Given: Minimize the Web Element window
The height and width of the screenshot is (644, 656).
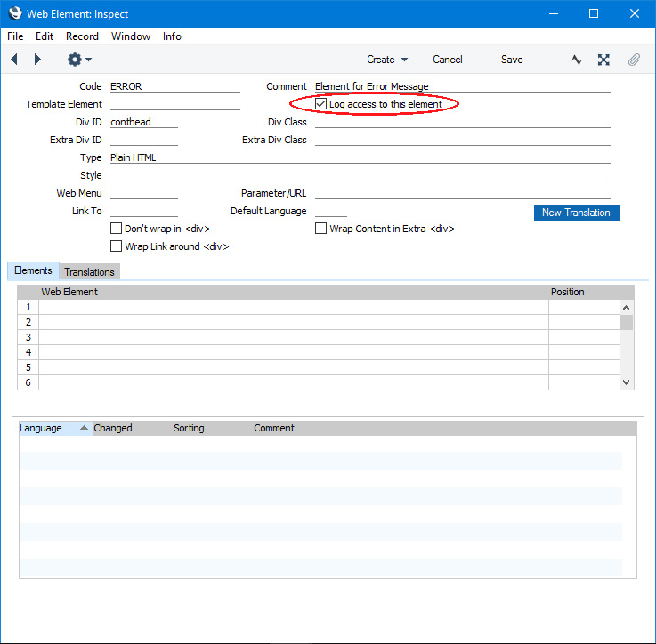Looking at the screenshot, I should coord(554,13).
